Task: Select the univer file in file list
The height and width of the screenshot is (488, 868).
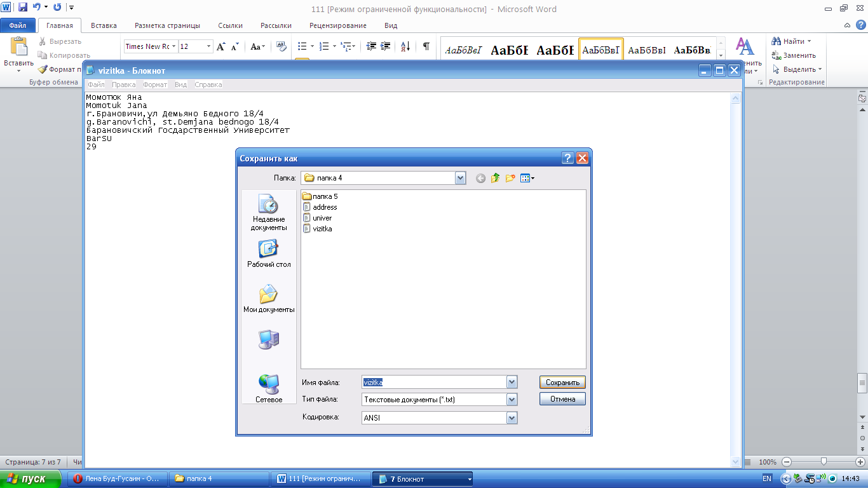Action: click(x=317, y=218)
